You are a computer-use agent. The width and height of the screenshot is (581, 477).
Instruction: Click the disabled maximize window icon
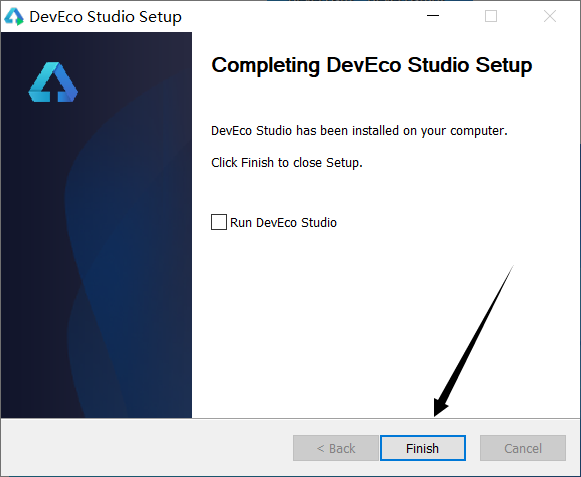(491, 16)
